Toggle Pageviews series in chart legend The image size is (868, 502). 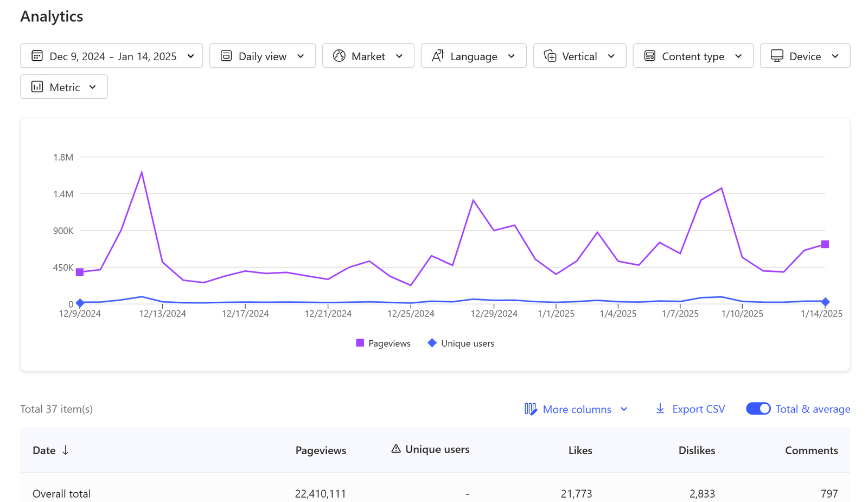[383, 343]
